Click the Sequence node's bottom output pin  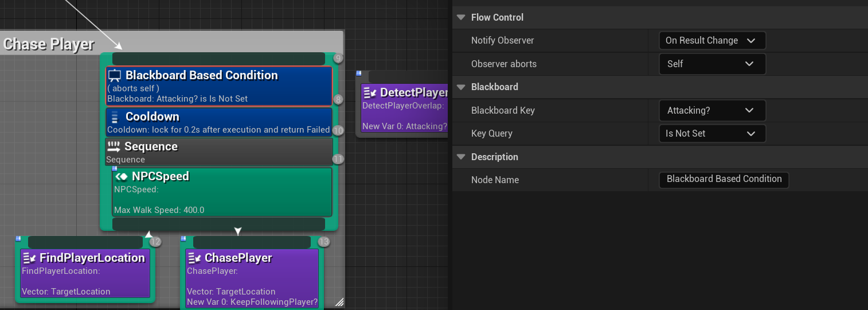[218, 224]
